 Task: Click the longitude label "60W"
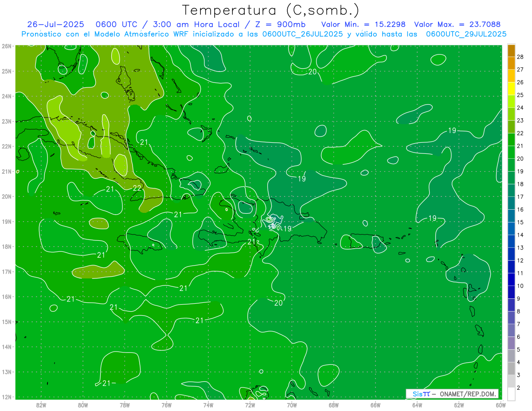501,405
